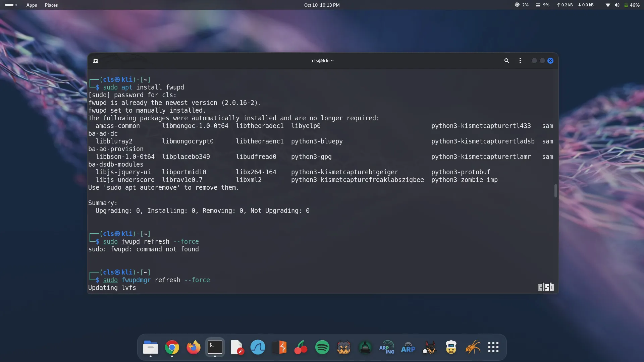
Task: Open the terminal three-dot menu
Action: pos(520,61)
